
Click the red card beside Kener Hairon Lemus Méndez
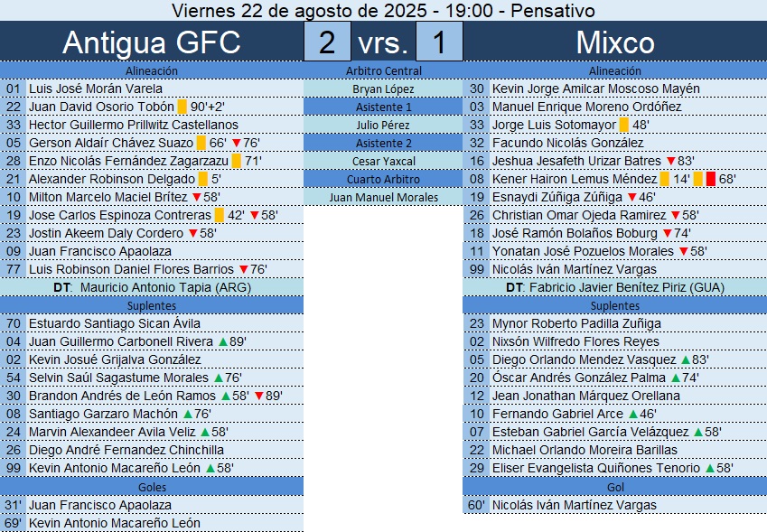(711, 179)
